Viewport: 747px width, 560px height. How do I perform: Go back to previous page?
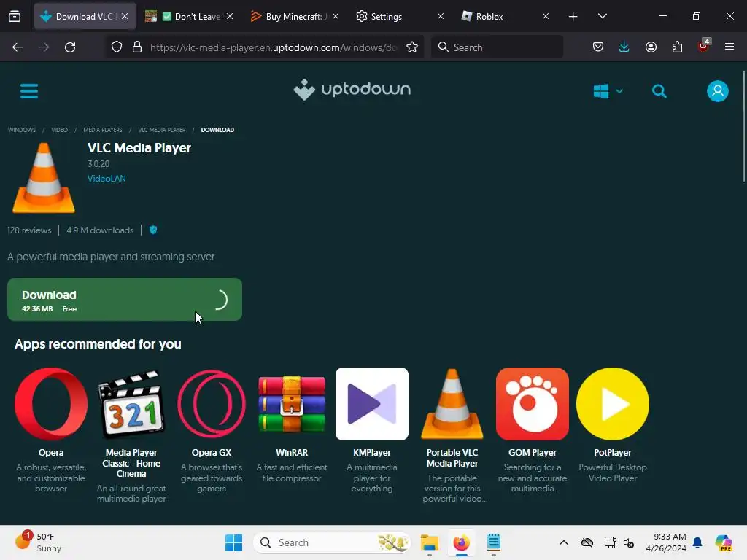pos(18,47)
